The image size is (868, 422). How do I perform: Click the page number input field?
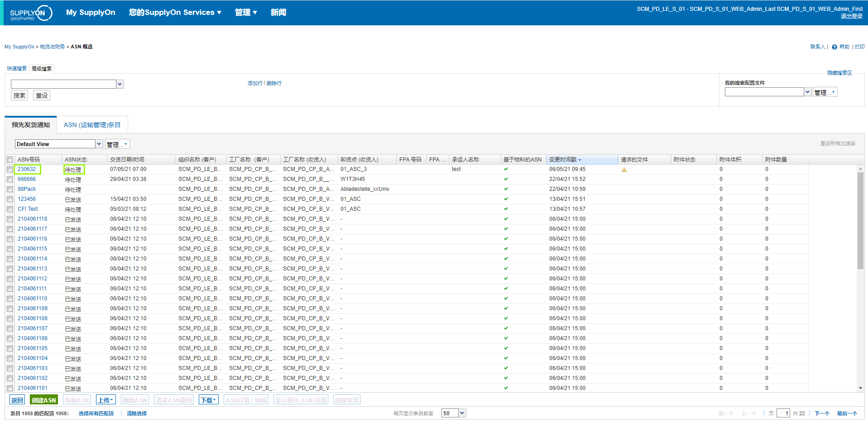point(783,413)
